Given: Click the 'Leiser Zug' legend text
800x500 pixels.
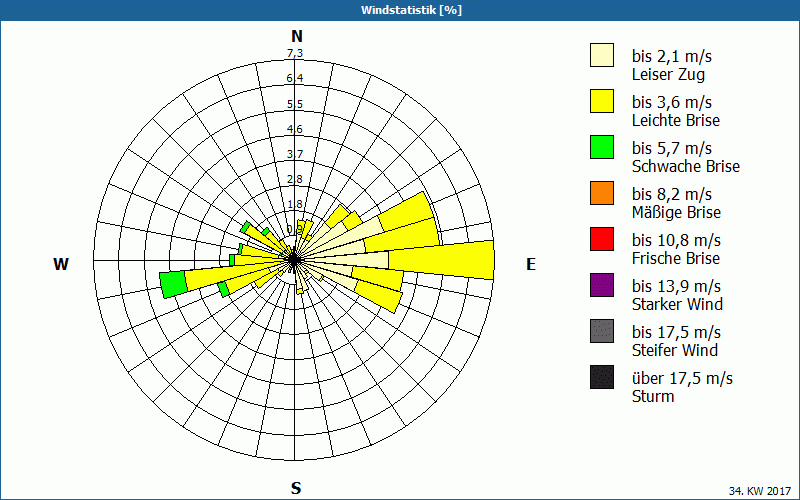Looking at the screenshot, I should pyautogui.click(x=668, y=74).
